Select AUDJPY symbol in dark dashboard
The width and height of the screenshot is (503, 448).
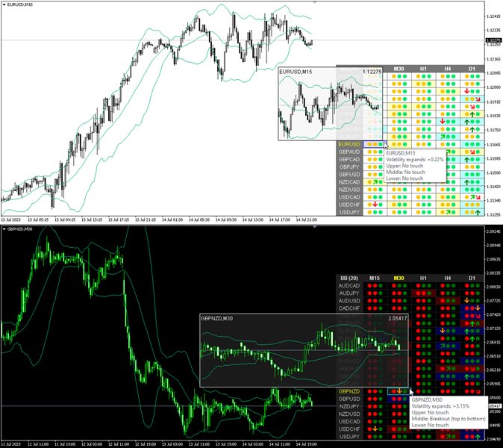[349, 293]
